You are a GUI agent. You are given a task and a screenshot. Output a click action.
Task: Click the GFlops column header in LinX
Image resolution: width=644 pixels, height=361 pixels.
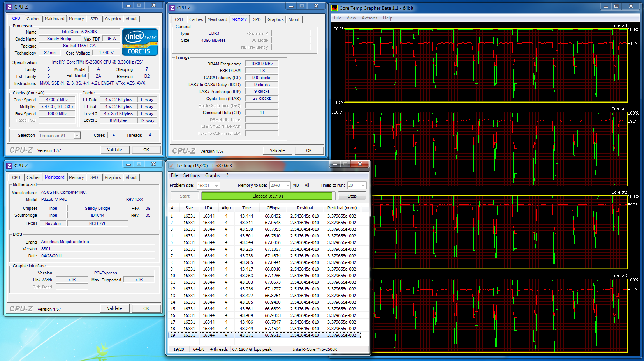273,208
